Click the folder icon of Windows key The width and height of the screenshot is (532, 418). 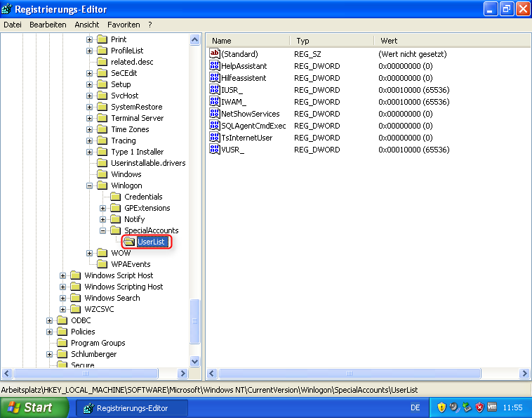102,174
